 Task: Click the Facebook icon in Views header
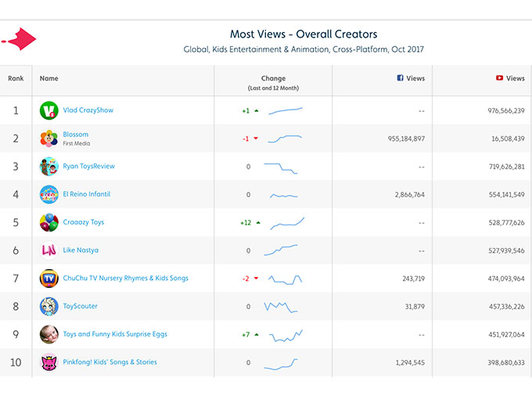click(x=401, y=78)
